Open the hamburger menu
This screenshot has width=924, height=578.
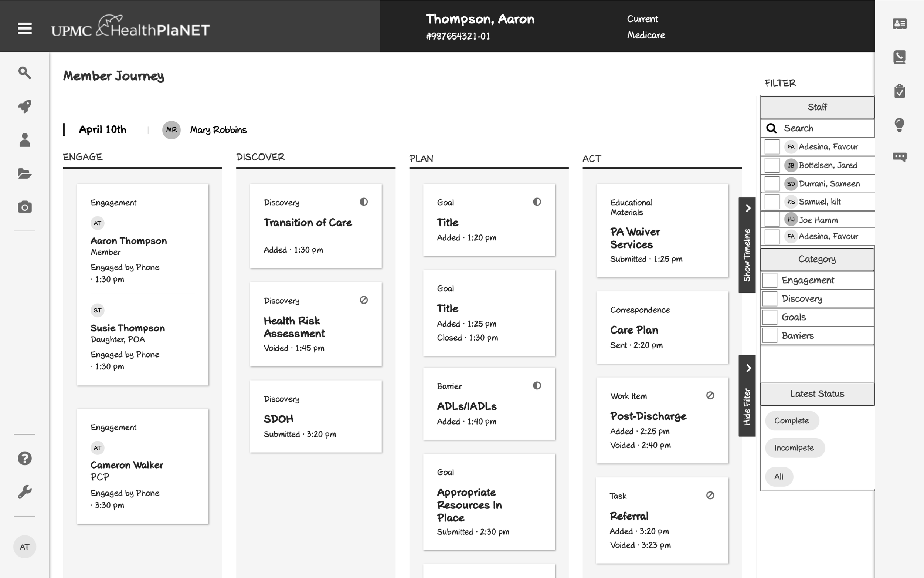click(x=24, y=28)
